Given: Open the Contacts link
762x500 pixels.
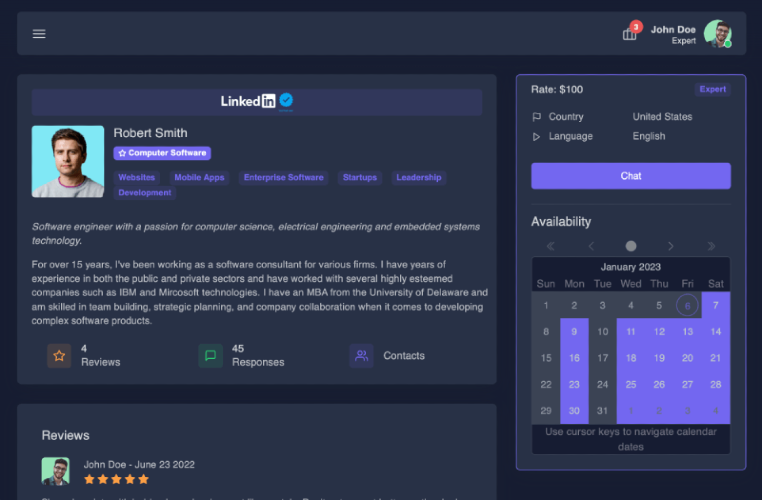Looking at the screenshot, I should point(404,356).
